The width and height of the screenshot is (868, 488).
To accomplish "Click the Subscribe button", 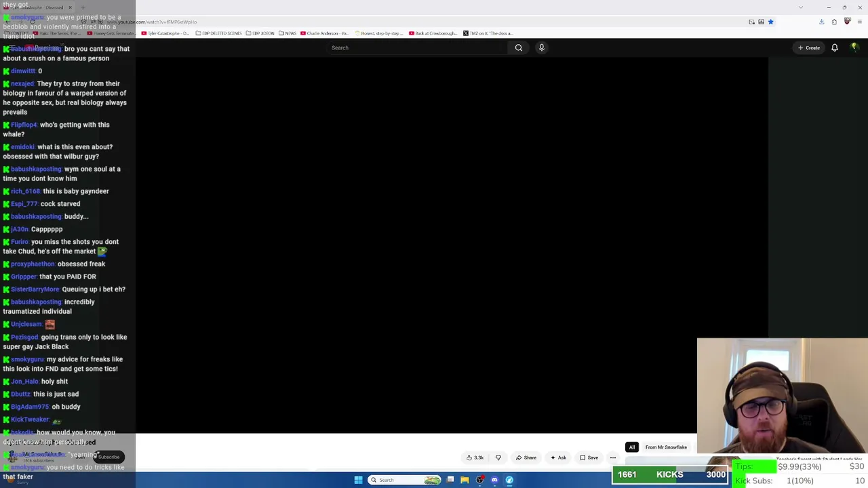I will pyautogui.click(x=108, y=457).
